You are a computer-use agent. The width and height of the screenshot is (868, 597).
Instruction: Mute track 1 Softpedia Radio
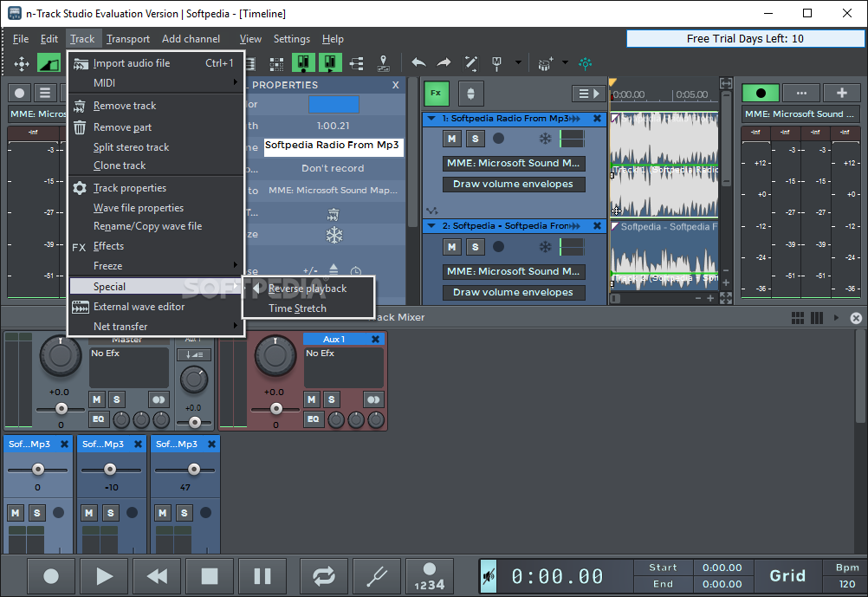[451, 139]
